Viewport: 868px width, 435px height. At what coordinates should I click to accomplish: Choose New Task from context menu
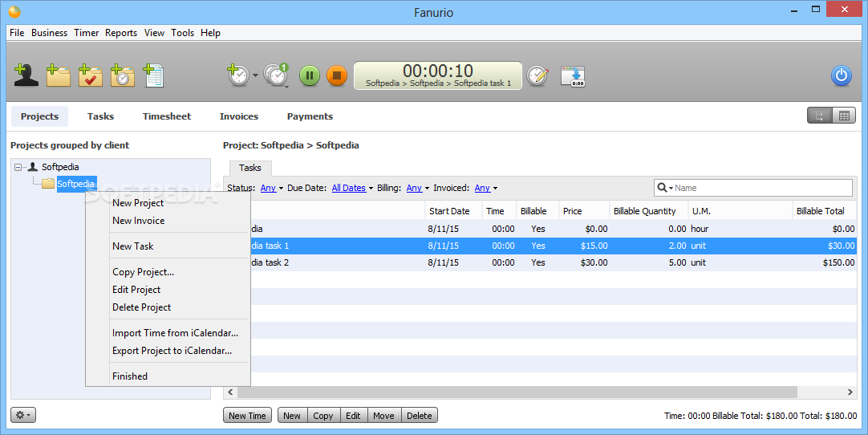168,246
